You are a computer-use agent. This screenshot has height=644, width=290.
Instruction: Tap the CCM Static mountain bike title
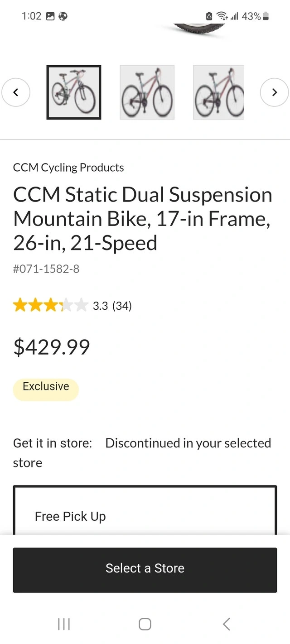click(143, 219)
